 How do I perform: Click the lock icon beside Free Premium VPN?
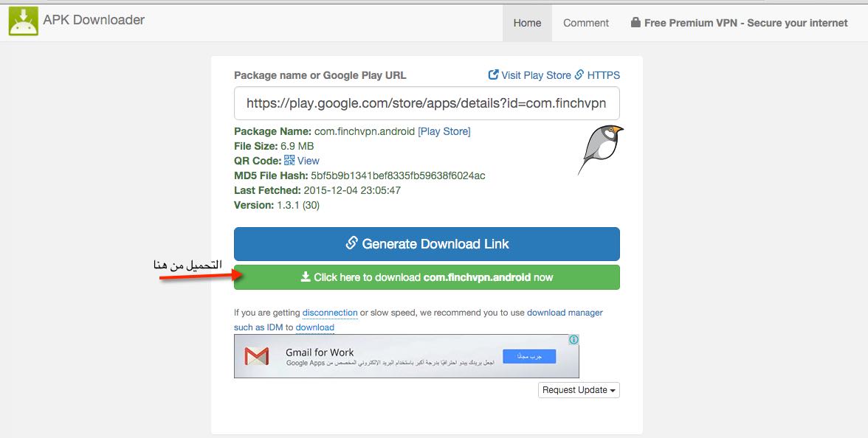coord(635,23)
